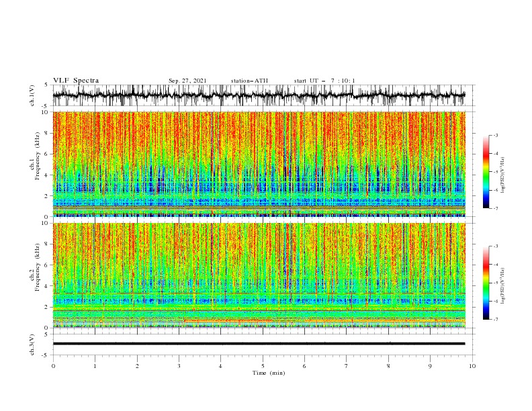Click the 'Time (min)' axis label
The width and height of the screenshot is (532, 411).
269,373
